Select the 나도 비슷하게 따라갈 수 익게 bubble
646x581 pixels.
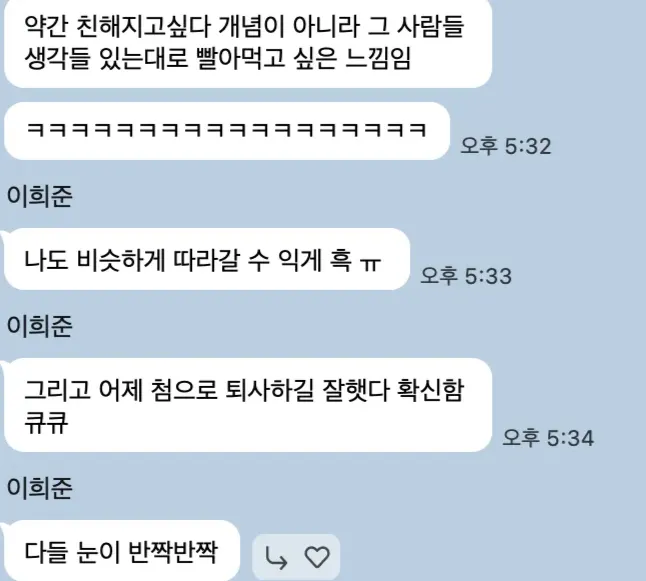click(207, 259)
